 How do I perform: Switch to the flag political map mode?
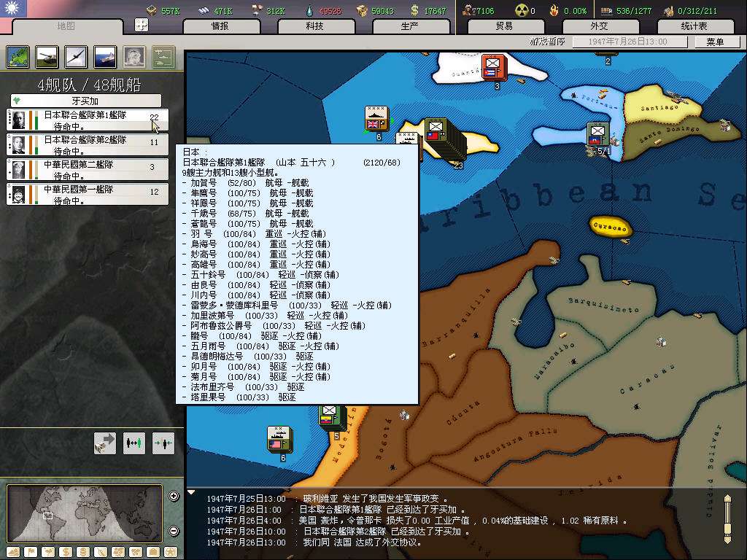point(31,551)
